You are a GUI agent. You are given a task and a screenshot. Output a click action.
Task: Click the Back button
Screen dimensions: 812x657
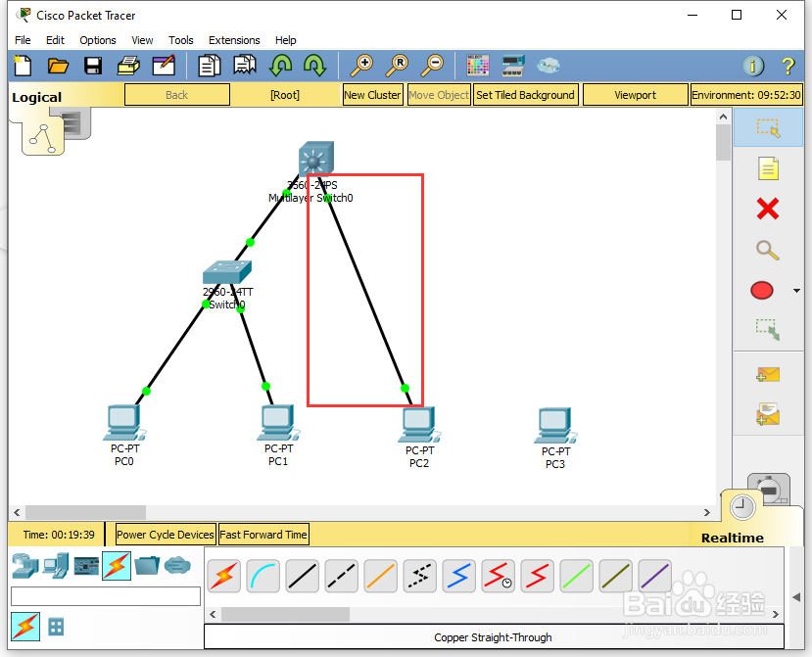[x=177, y=95]
